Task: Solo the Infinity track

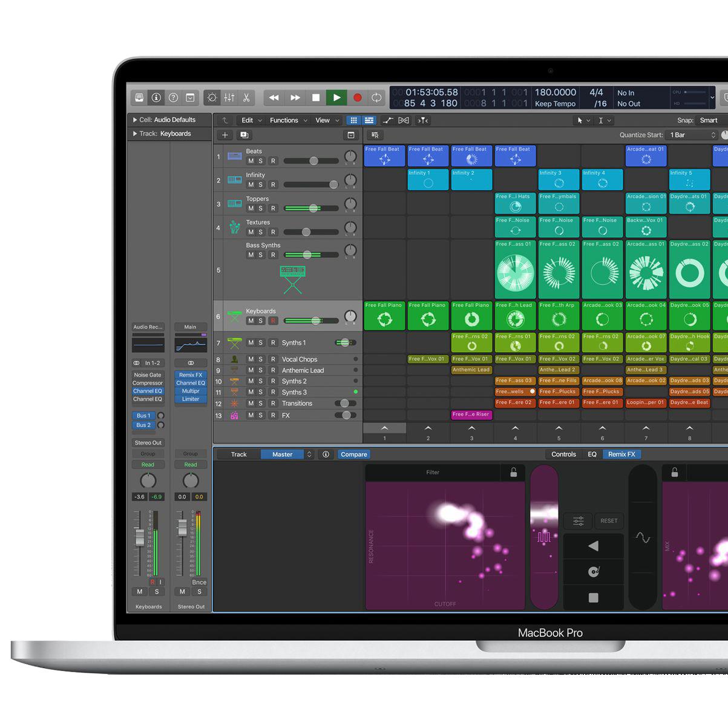Action: (261, 185)
